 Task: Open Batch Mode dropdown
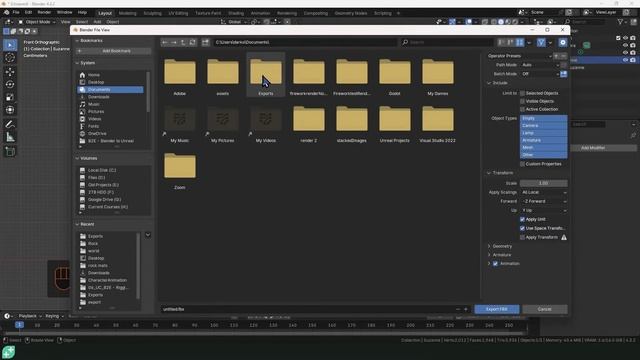point(540,74)
